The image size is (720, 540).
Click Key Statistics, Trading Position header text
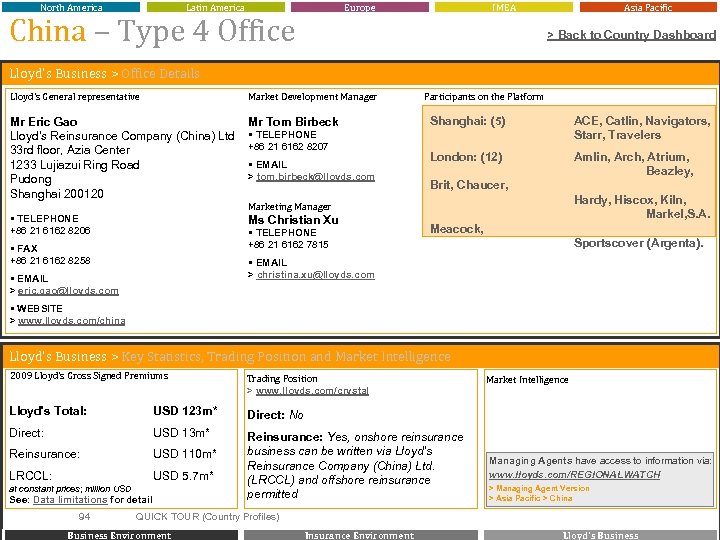[x=286, y=357]
